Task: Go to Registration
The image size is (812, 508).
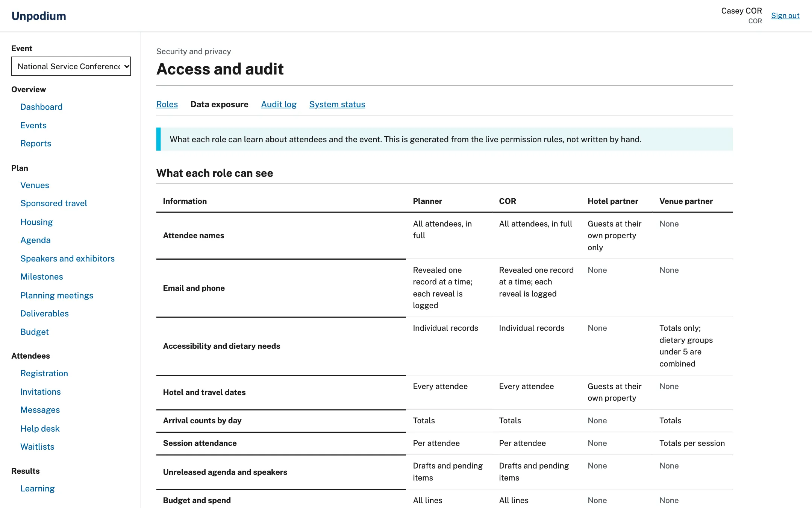Action: point(44,373)
